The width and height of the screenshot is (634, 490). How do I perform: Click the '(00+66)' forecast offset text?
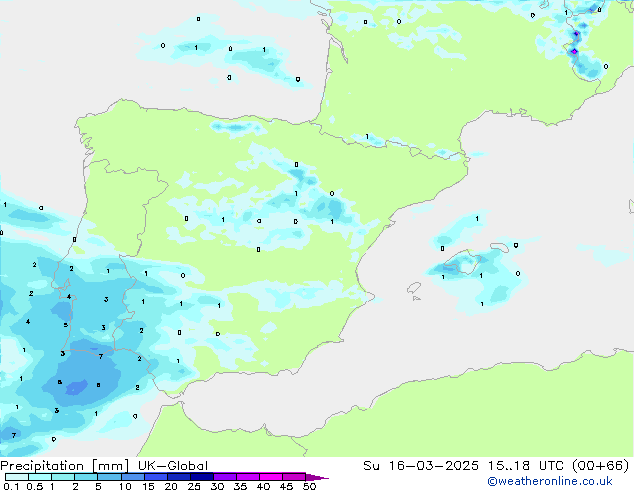[x=601, y=466]
